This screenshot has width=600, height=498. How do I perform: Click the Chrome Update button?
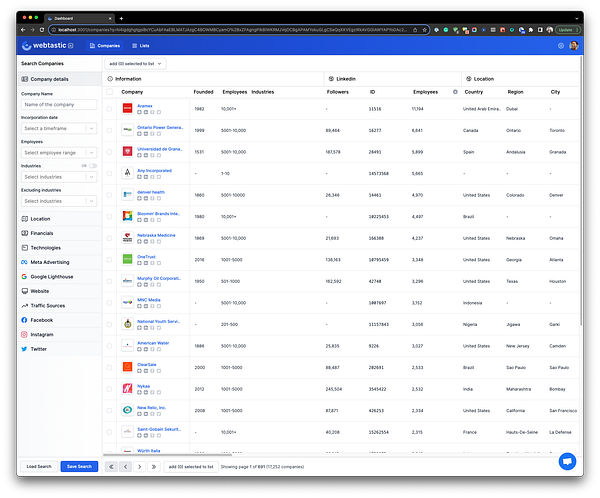click(x=568, y=30)
